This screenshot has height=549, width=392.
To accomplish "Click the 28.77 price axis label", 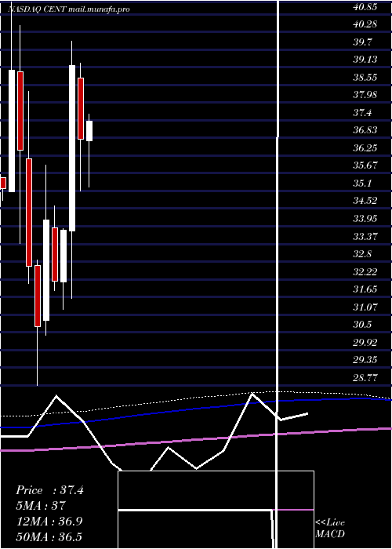I will 365,378.
